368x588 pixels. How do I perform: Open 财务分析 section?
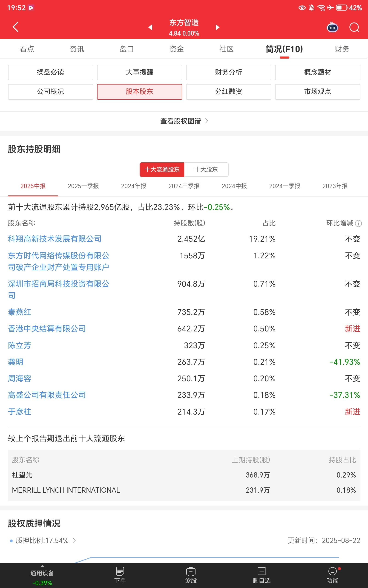tap(229, 72)
